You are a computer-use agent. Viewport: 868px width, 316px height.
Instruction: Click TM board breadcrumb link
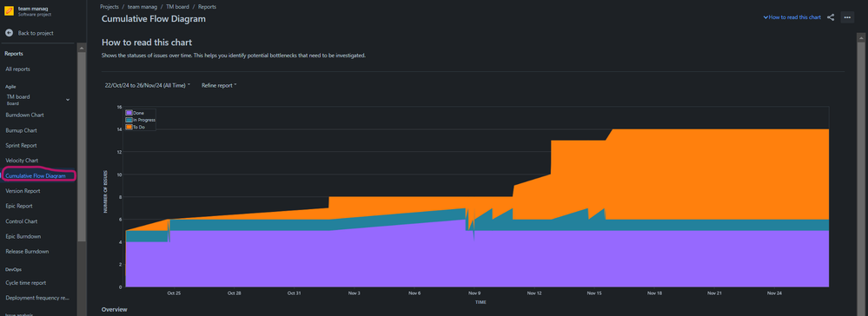[x=178, y=7]
